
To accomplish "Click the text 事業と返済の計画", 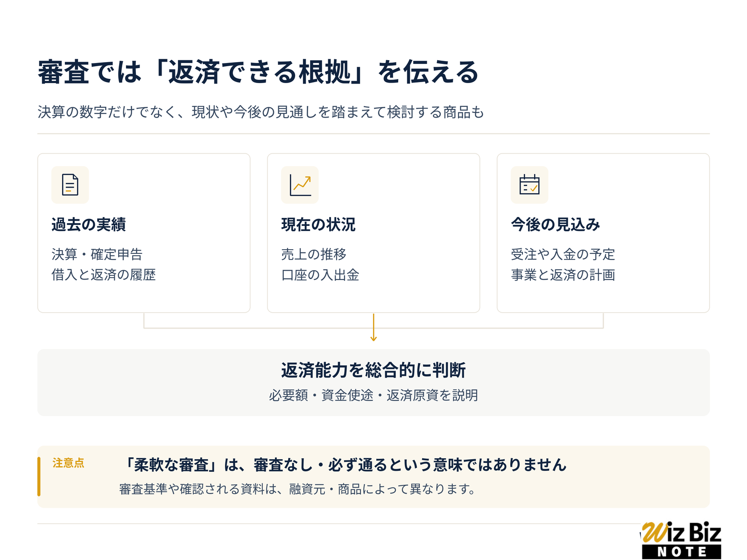I will point(563,275).
